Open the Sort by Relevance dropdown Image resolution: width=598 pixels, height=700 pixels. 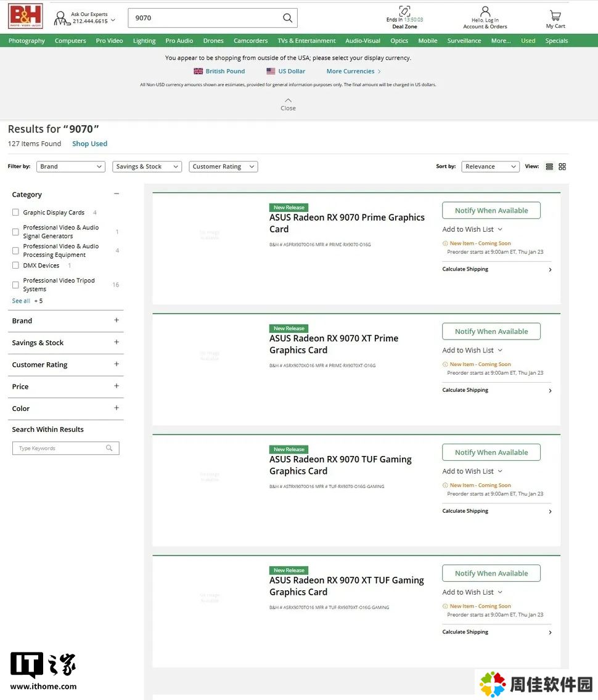tap(490, 166)
